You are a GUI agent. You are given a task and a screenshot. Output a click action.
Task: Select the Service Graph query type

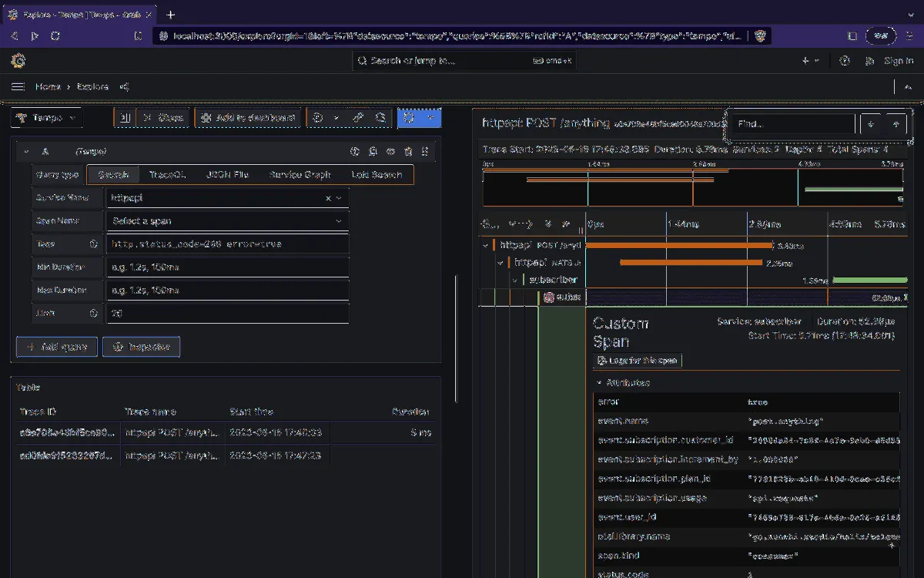pyautogui.click(x=300, y=175)
